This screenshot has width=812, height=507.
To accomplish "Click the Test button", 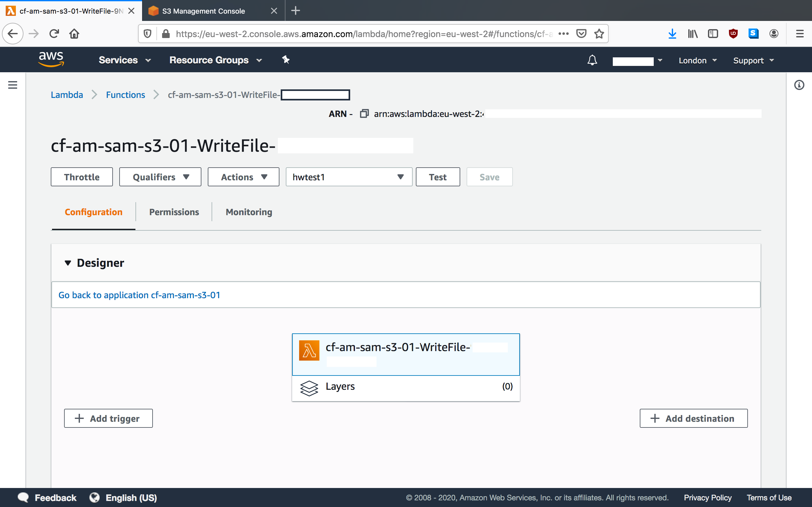I will (437, 177).
